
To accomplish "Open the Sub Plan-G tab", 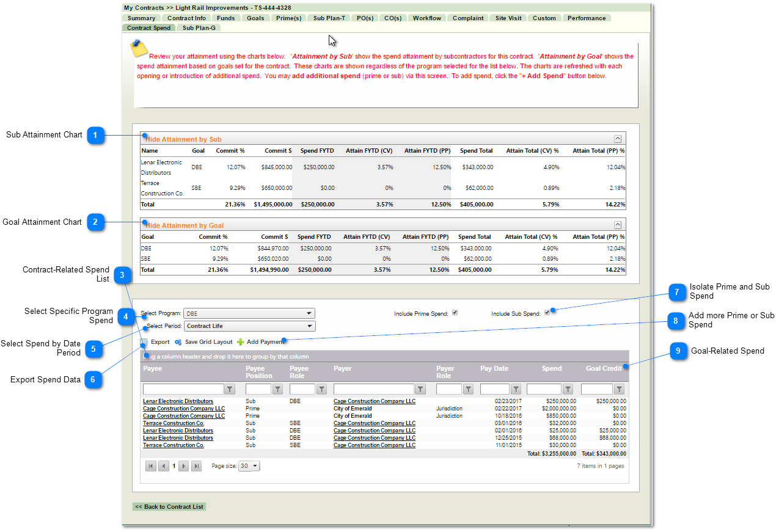I will click(x=199, y=28).
